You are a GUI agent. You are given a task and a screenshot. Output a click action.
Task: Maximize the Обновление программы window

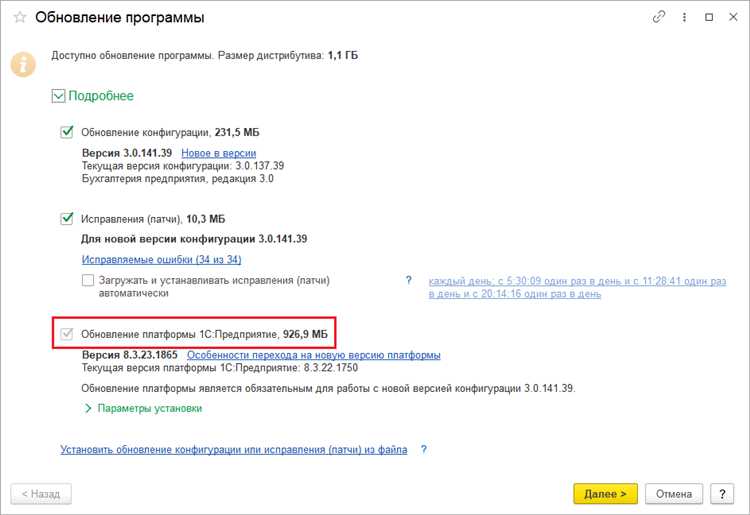[709, 17]
